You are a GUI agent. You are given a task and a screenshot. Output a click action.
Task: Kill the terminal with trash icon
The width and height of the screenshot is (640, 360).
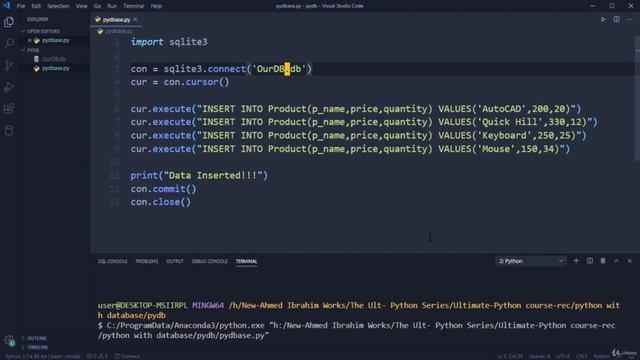point(603,261)
